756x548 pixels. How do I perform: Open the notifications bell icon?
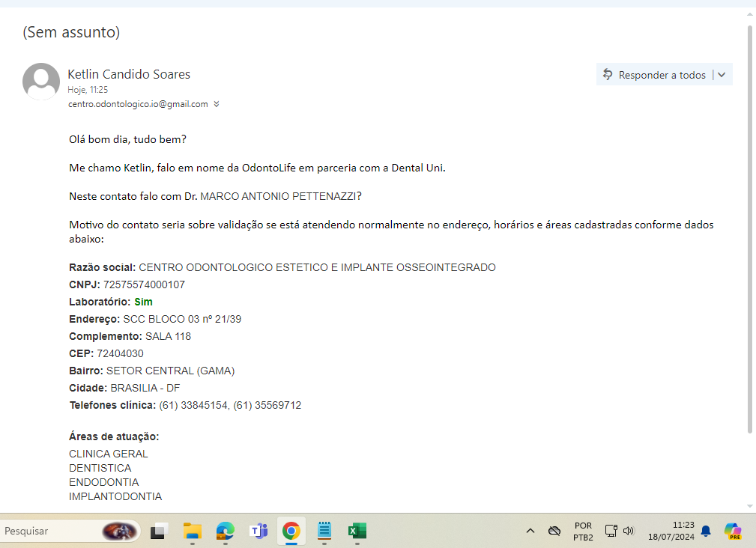pos(706,531)
